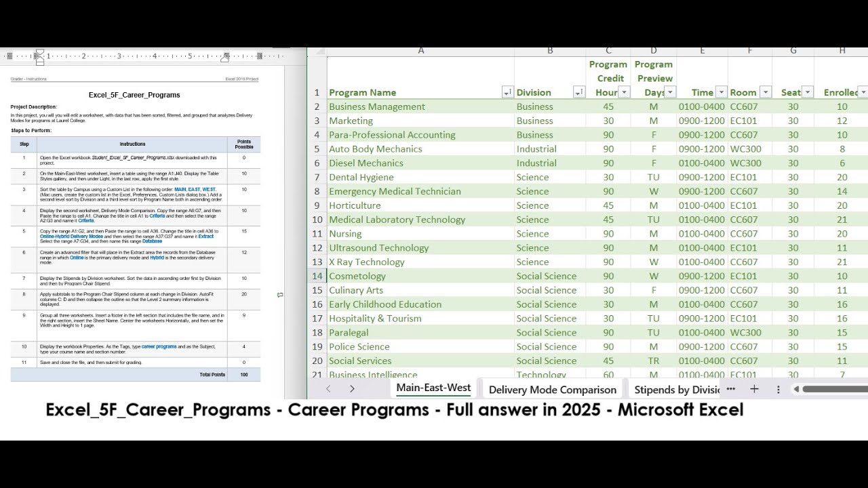Select row 20 header

click(317, 361)
